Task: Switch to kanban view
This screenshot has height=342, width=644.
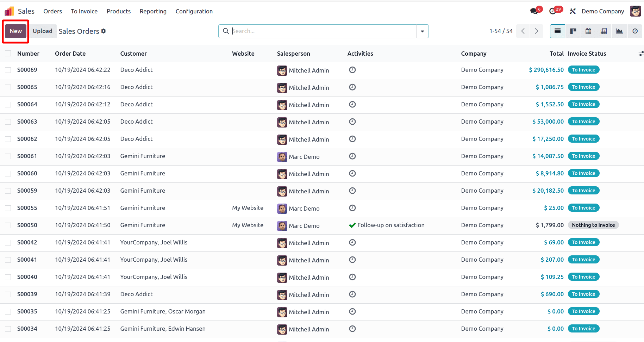Action: [573, 31]
